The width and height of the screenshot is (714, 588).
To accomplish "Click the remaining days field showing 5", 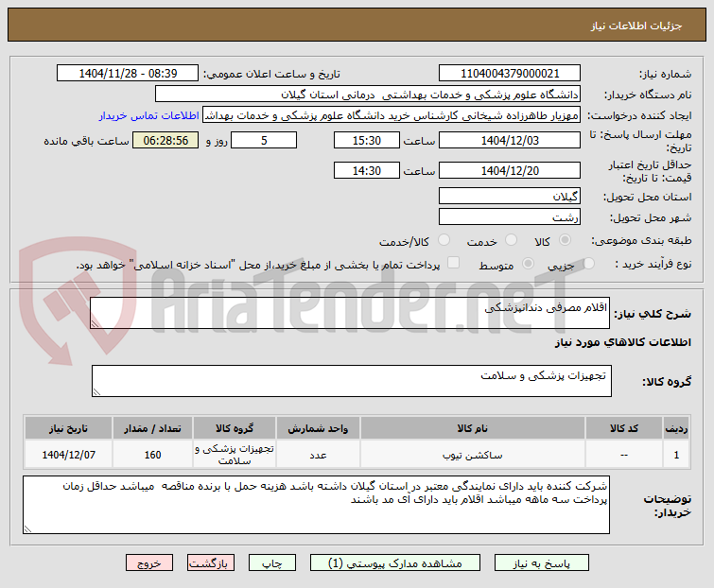I will coord(264,140).
